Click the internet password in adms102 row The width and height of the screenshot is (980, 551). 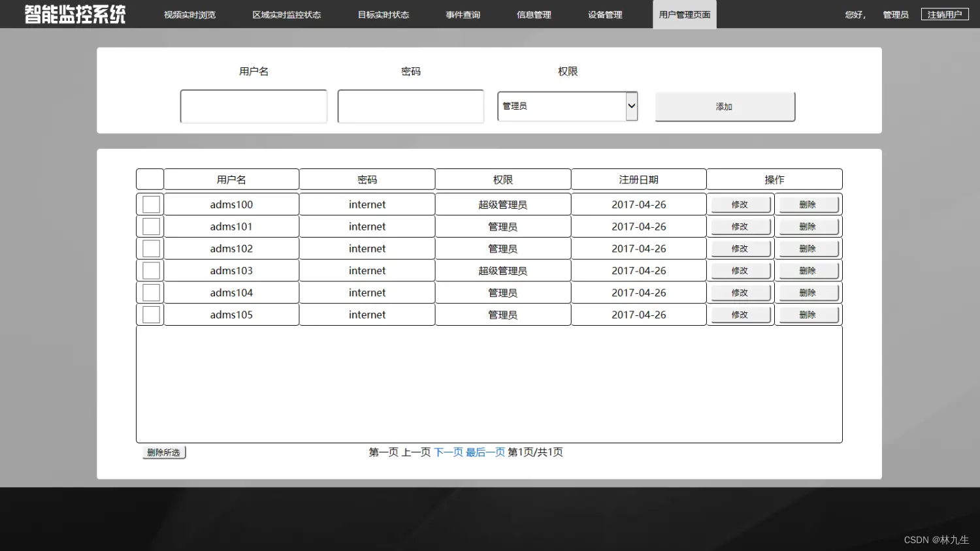[367, 249]
